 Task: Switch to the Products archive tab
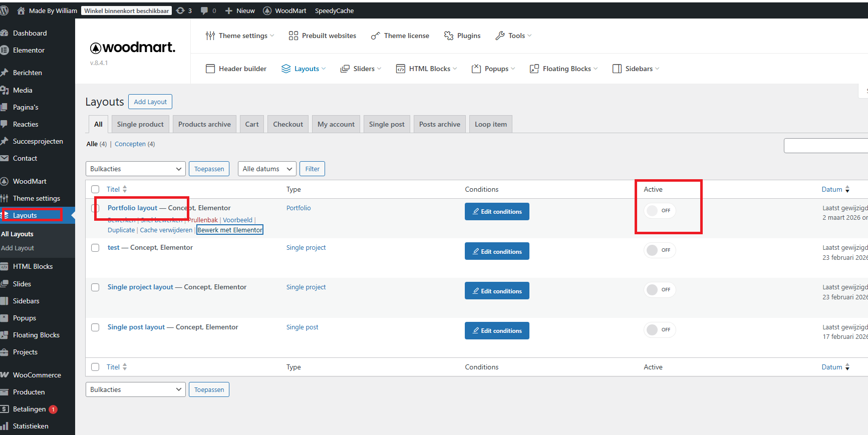pos(204,124)
